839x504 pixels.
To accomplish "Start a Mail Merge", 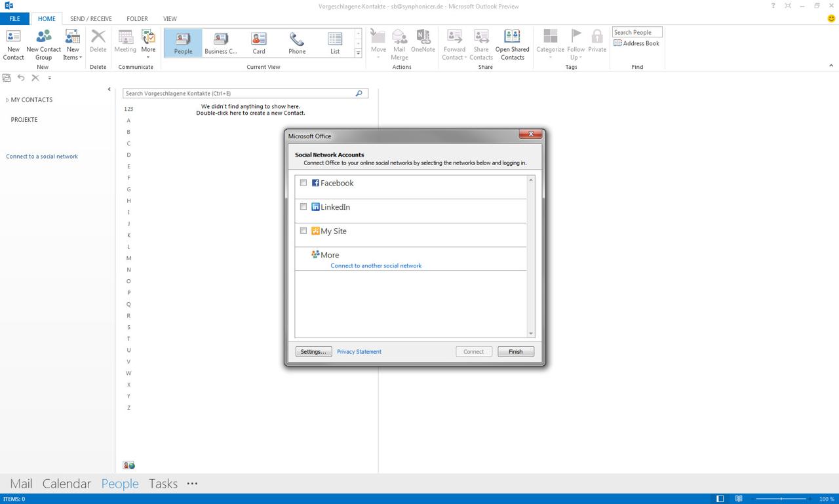I will click(x=399, y=45).
